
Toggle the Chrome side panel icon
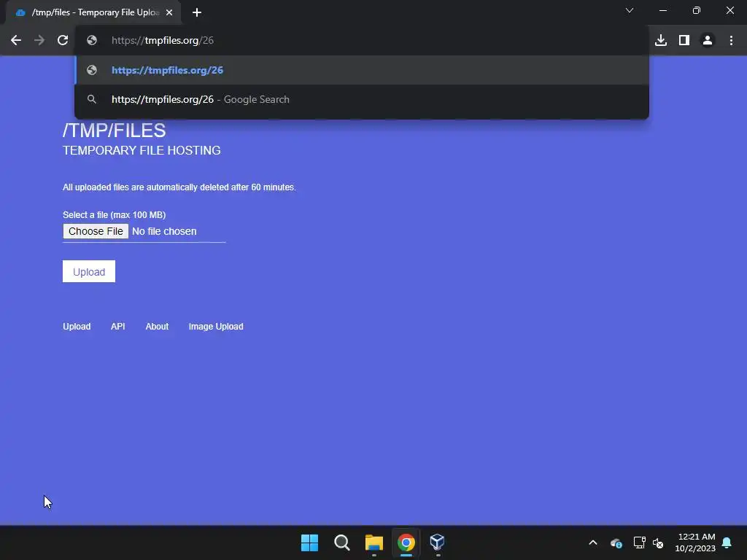(x=684, y=41)
